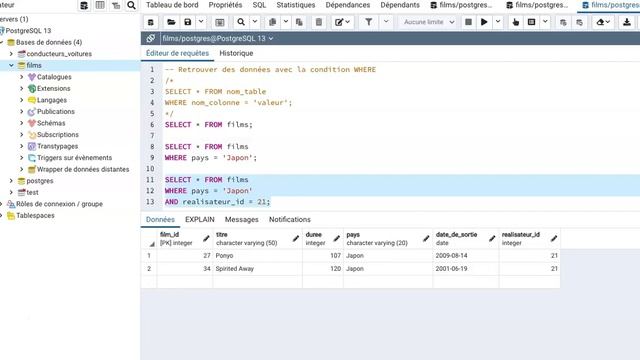Open the films/postgres@PostgreSQL 13 connection dropdown

(217, 38)
